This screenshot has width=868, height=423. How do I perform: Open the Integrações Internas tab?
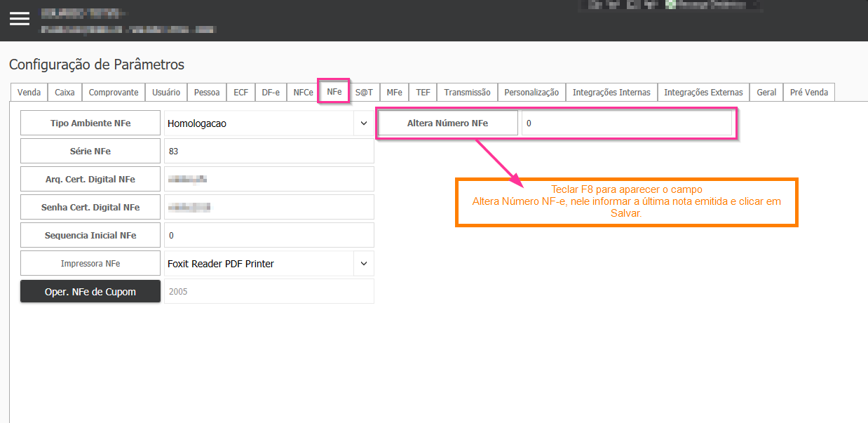pos(611,92)
